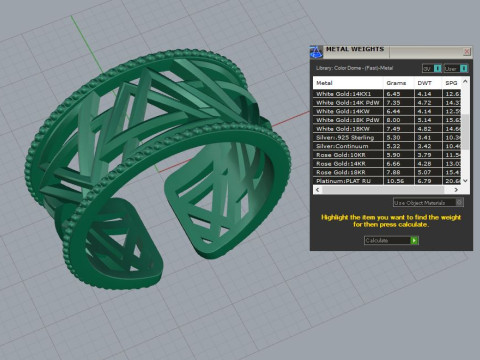480x360 pixels.
Task: Select the White Gold:14KX1 row
Action: (x=387, y=94)
